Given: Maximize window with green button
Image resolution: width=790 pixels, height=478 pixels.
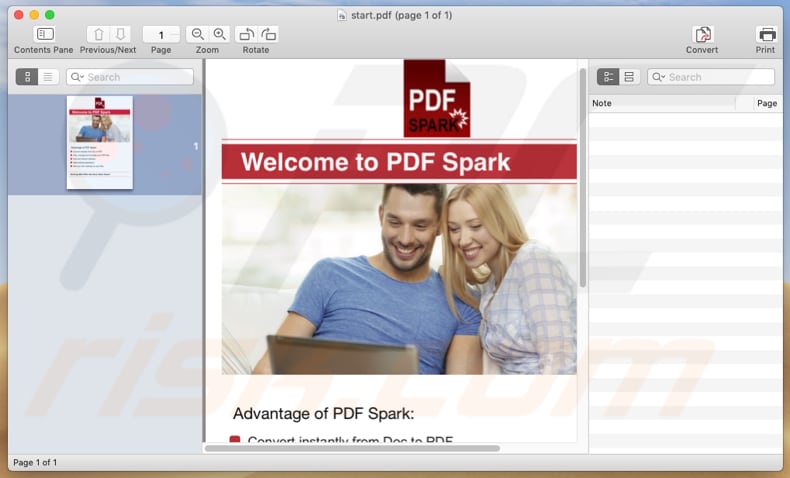Looking at the screenshot, I should coord(50,15).
